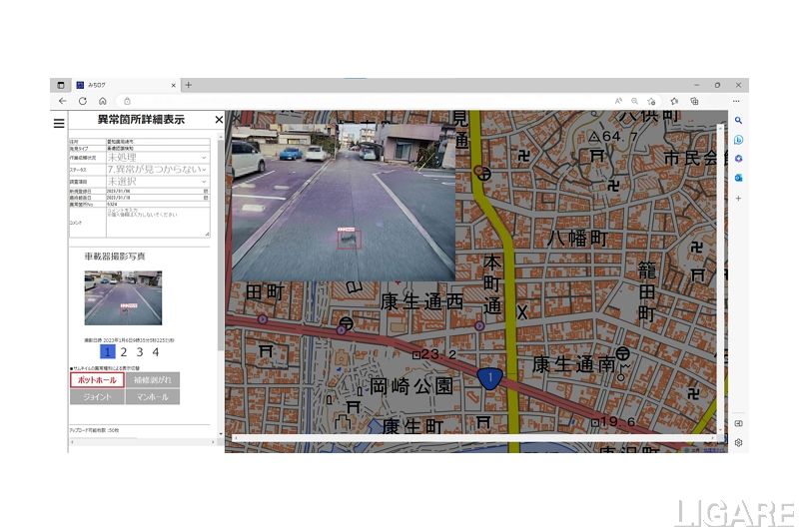Toggle the ポットホール anomaly filter
Screen dimensions: 799x532
click(x=97, y=380)
